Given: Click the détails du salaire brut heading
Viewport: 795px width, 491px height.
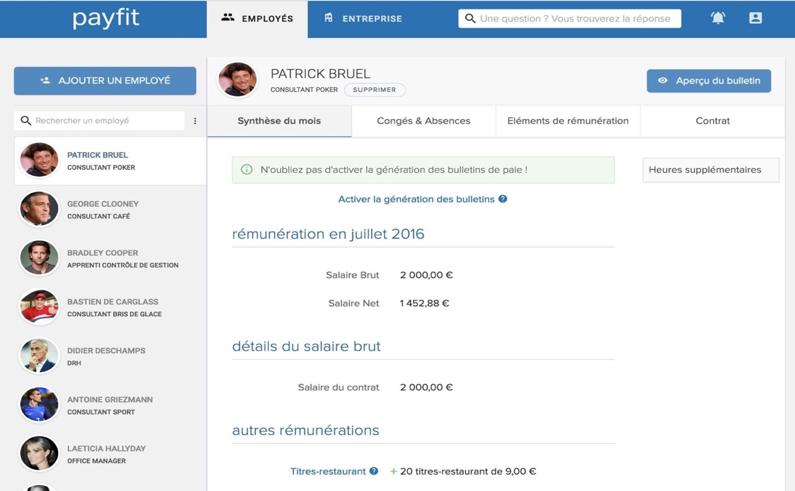Looking at the screenshot, I should coord(306,346).
